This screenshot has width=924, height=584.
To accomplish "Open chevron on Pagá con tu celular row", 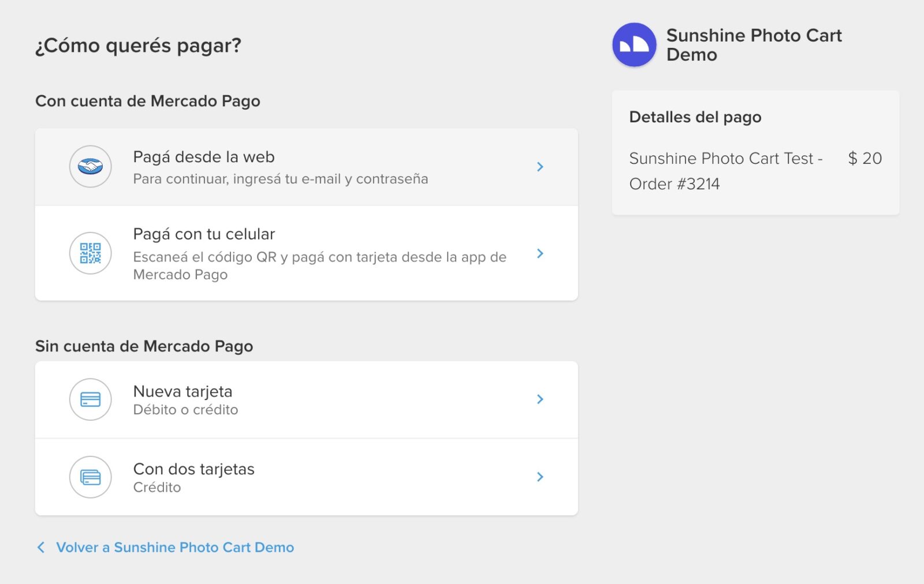I will point(540,253).
